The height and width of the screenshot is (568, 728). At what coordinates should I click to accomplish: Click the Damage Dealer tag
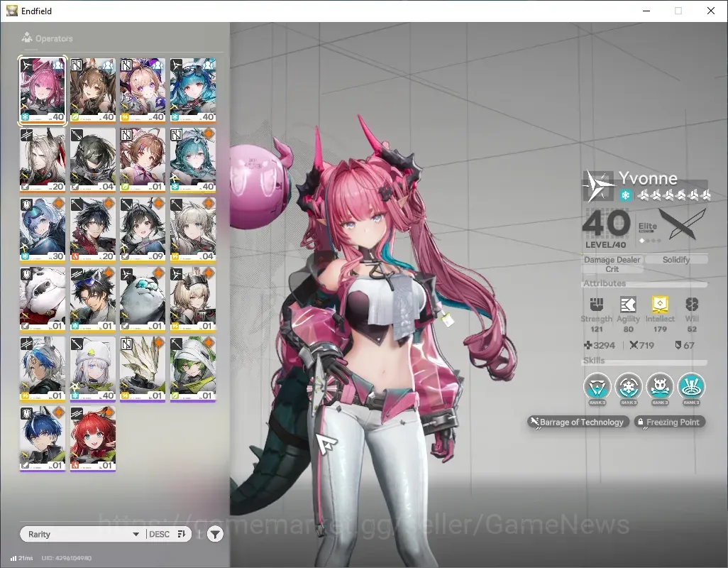click(612, 260)
